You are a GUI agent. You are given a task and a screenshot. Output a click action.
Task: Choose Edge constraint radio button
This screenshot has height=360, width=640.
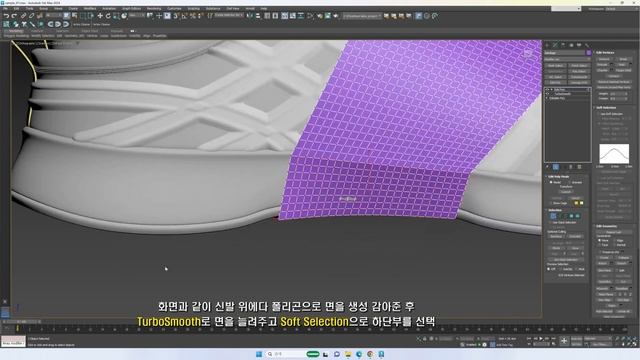pyautogui.click(x=616, y=240)
